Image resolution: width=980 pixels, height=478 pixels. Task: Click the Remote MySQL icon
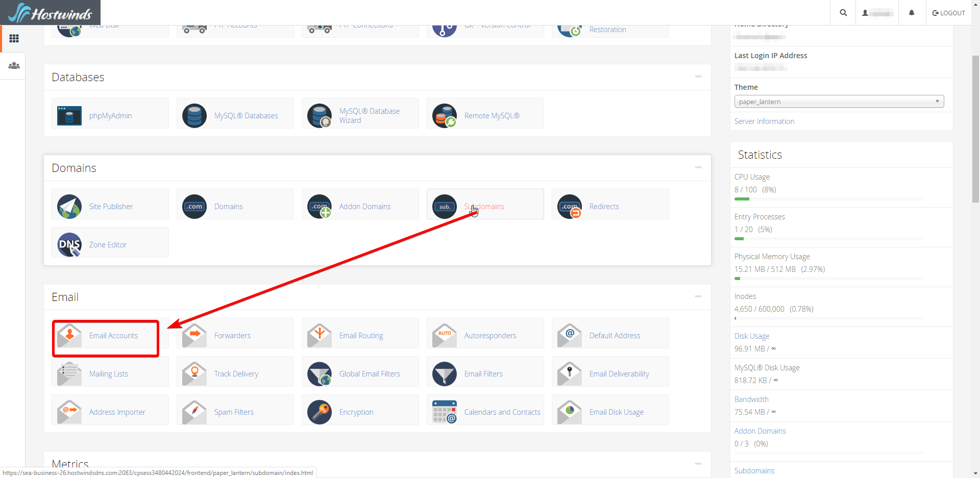(445, 116)
